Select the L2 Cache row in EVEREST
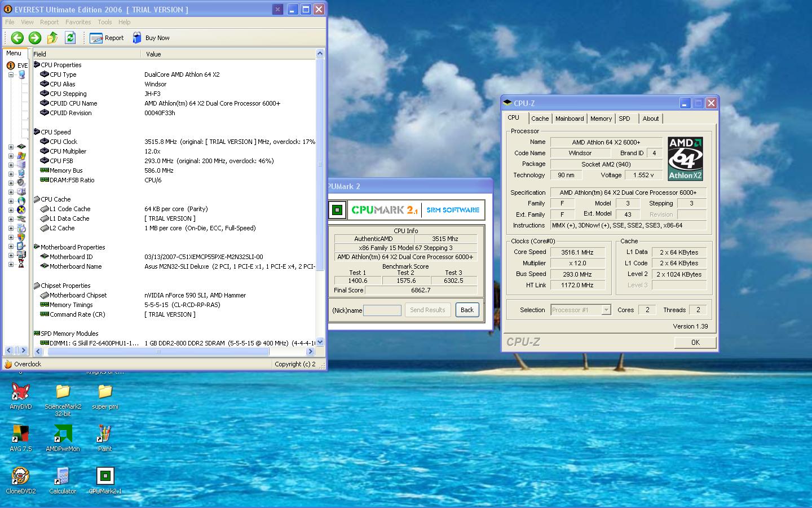 (174, 228)
